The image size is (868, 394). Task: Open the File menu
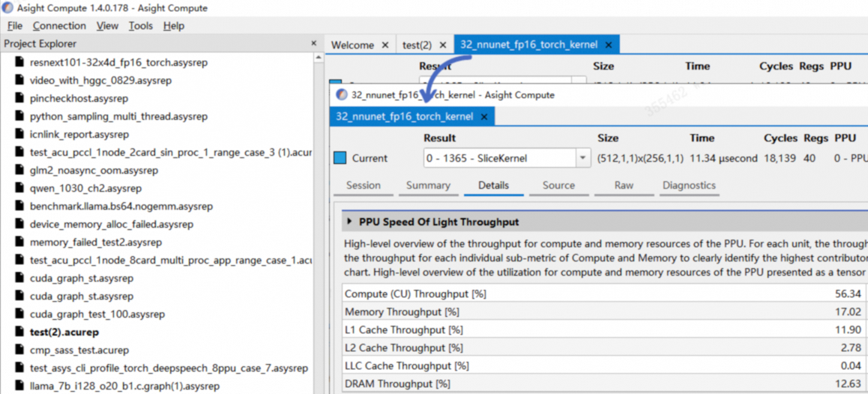pos(15,26)
